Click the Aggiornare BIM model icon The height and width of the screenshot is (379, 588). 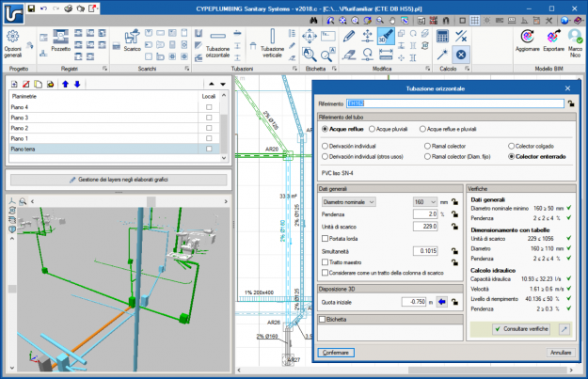click(x=528, y=38)
